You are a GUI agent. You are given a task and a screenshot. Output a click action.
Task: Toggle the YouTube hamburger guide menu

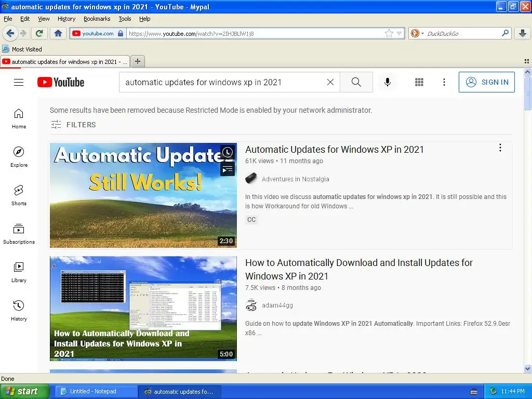click(x=19, y=82)
